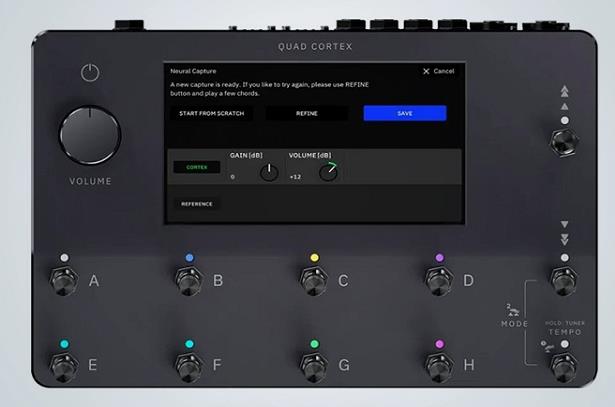Viewport: 615px width, 407px height.
Task: Tap the purple LED above footswitch D
Action: 440,258
